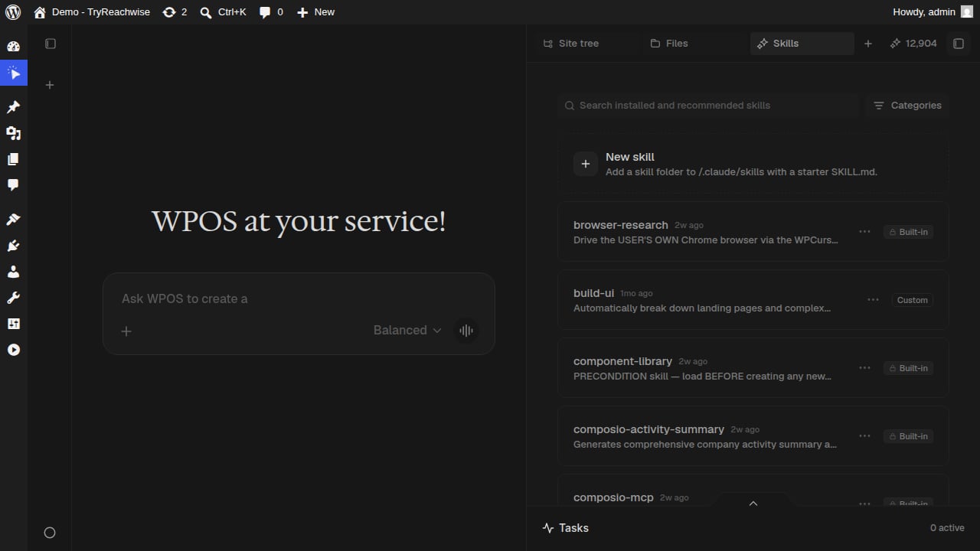Open the composio-mcp skill
This screenshot has height=551, width=980.
[753, 490]
